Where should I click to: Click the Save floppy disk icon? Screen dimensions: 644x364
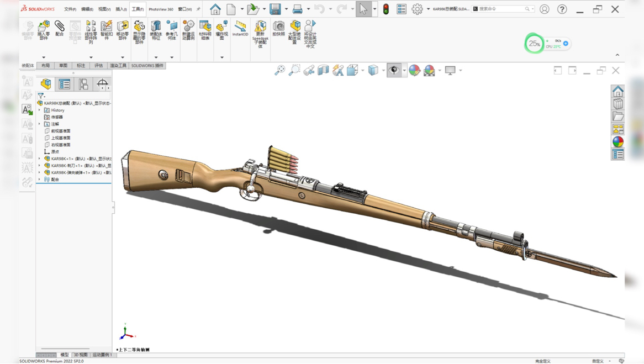click(x=275, y=9)
